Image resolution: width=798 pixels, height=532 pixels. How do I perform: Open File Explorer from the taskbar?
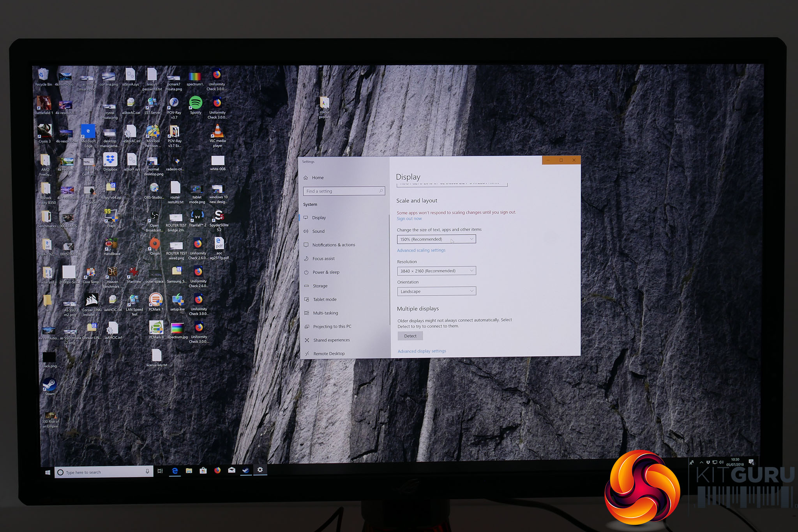click(x=189, y=471)
